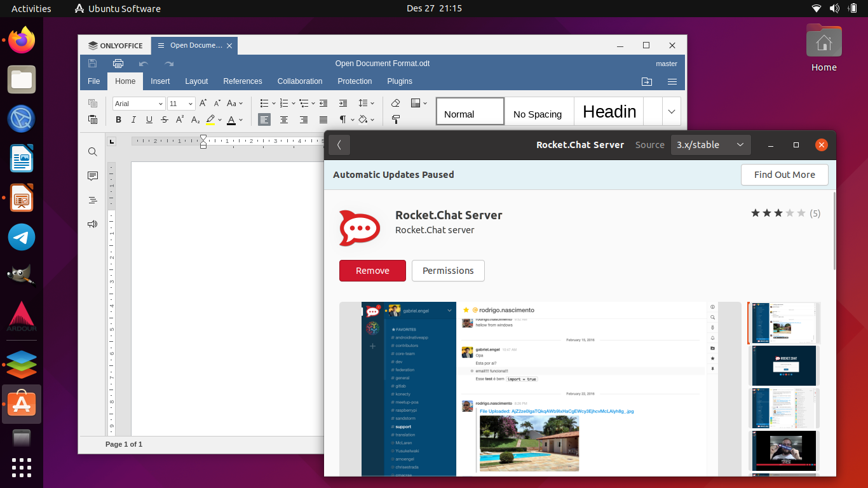Increase paragraph indent
The height and width of the screenshot is (488, 868).
(343, 103)
